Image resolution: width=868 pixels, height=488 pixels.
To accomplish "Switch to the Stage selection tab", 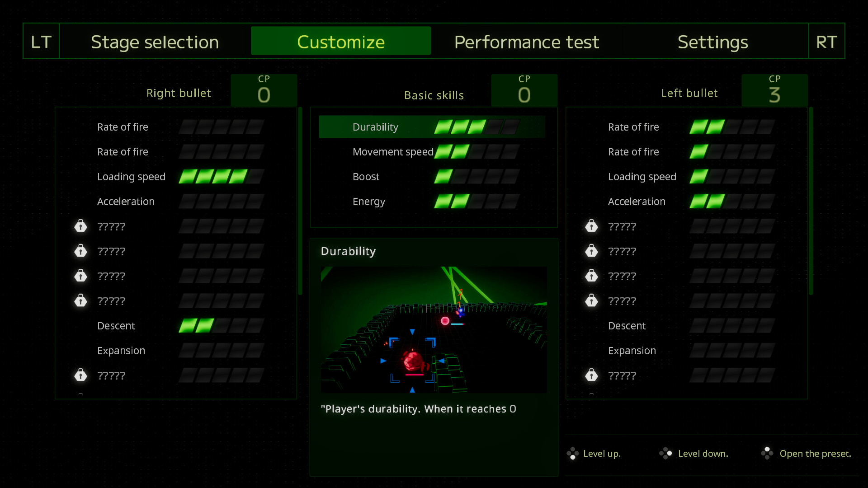I will pos(155,42).
